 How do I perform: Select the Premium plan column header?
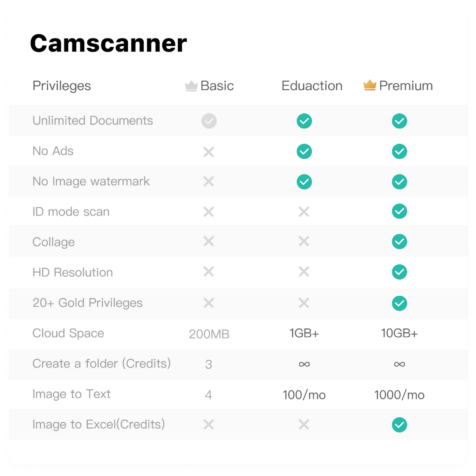[398, 86]
